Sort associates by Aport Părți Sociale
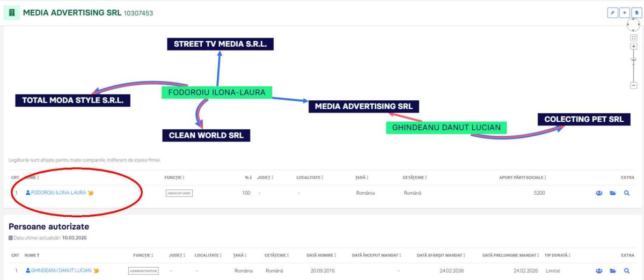The height and width of the screenshot is (280, 644). click(522, 177)
